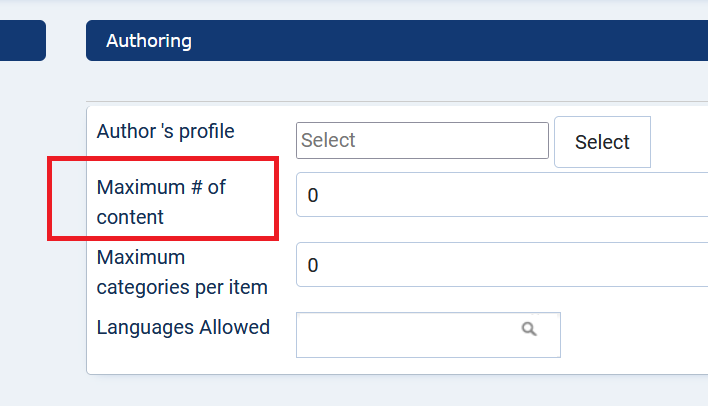708x406 pixels.
Task: Click the Maximum # of content input box
Action: 502,195
